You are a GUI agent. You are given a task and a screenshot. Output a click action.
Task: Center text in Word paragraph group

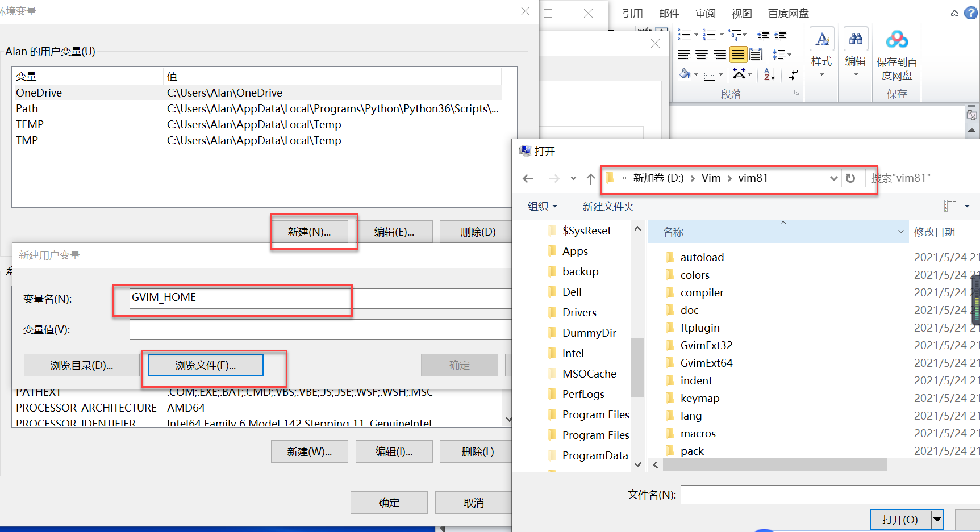(702, 55)
